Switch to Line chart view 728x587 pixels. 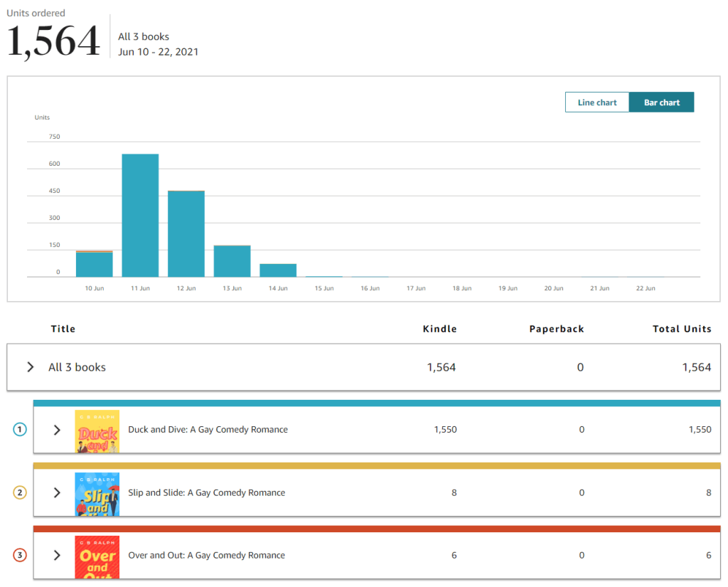(x=597, y=102)
